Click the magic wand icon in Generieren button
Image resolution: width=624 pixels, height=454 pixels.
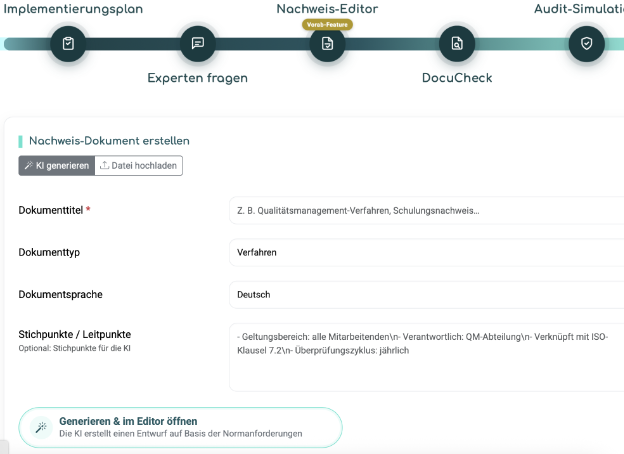[x=41, y=427]
